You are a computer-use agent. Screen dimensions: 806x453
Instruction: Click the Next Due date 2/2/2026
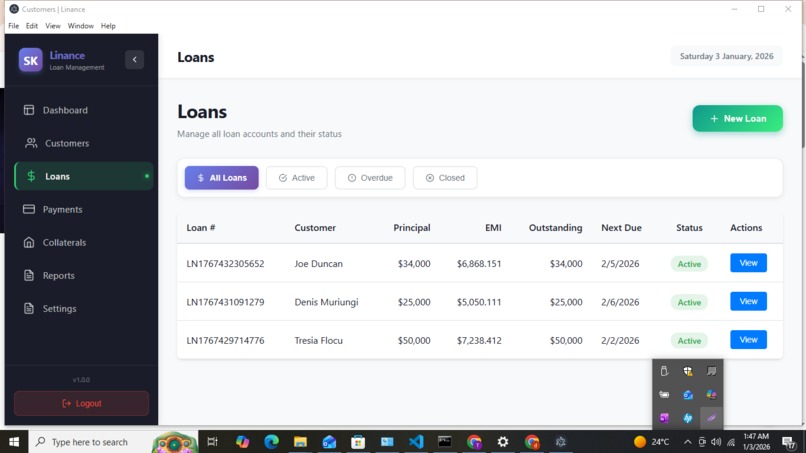point(620,340)
